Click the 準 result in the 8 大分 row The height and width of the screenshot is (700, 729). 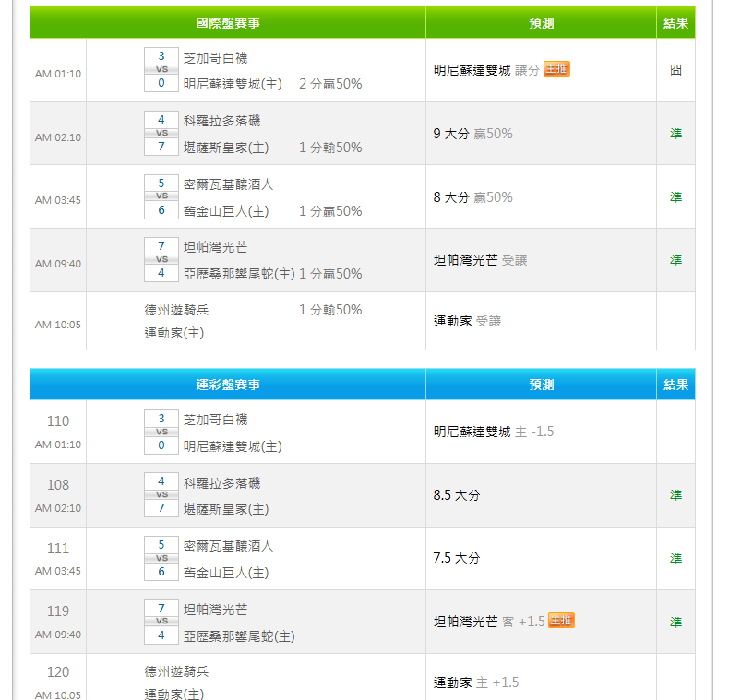(675, 197)
